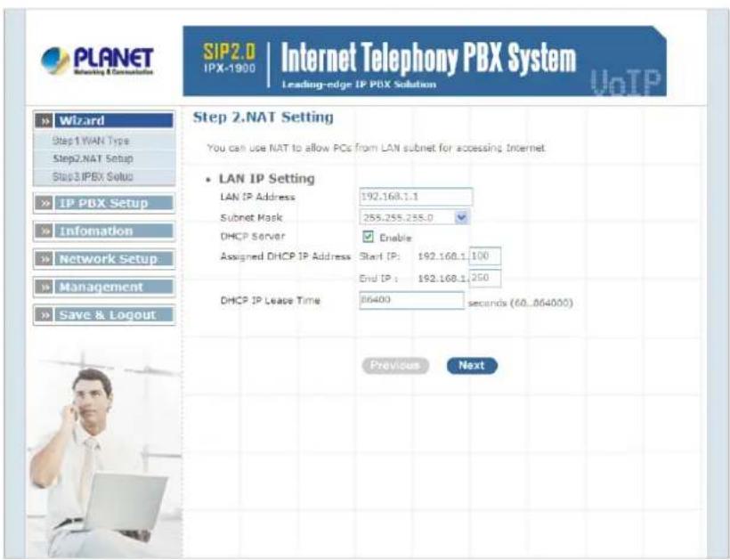Click the DHCP End IP field
This screenshot has height=560, width=730.
pos(484,278)
